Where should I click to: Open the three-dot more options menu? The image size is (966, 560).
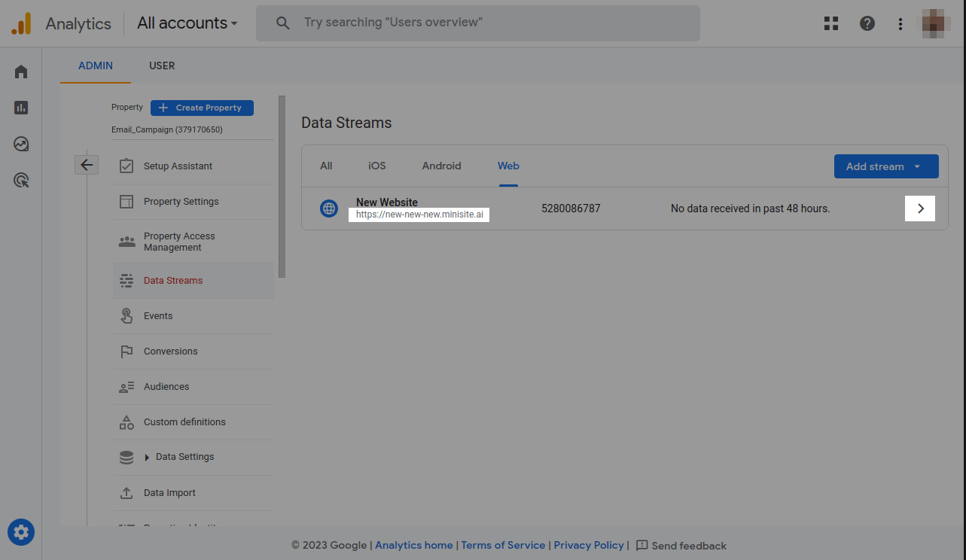pyautogui.click(x=900, y=23)
